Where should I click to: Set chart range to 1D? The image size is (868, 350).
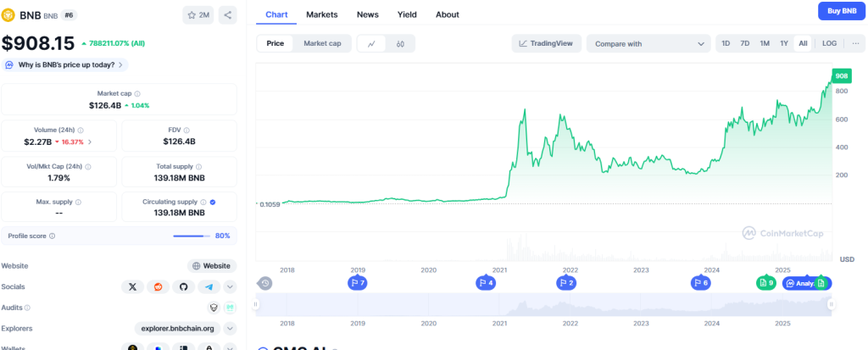click(726, 43)
